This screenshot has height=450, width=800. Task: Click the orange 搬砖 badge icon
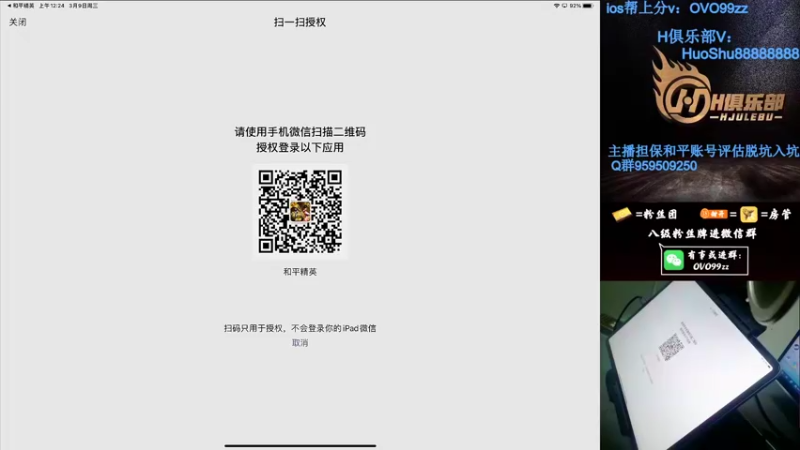pos(714,214)
